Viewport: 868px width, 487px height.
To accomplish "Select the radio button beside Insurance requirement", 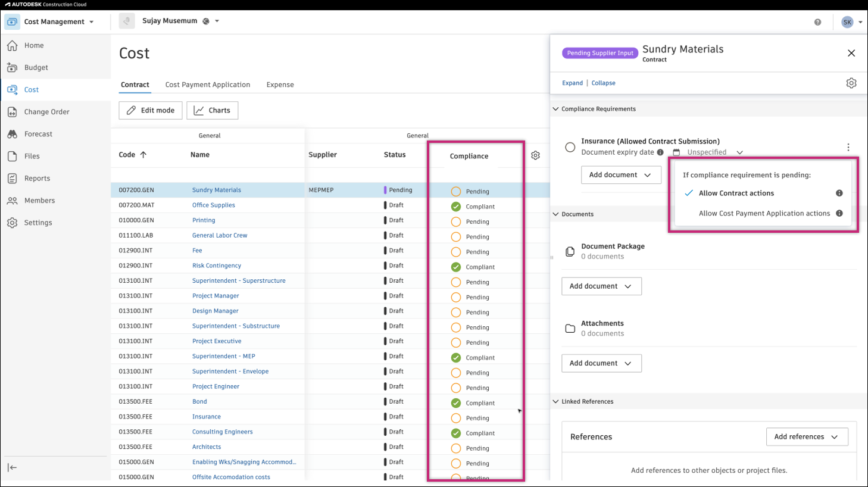I will 570,147.
